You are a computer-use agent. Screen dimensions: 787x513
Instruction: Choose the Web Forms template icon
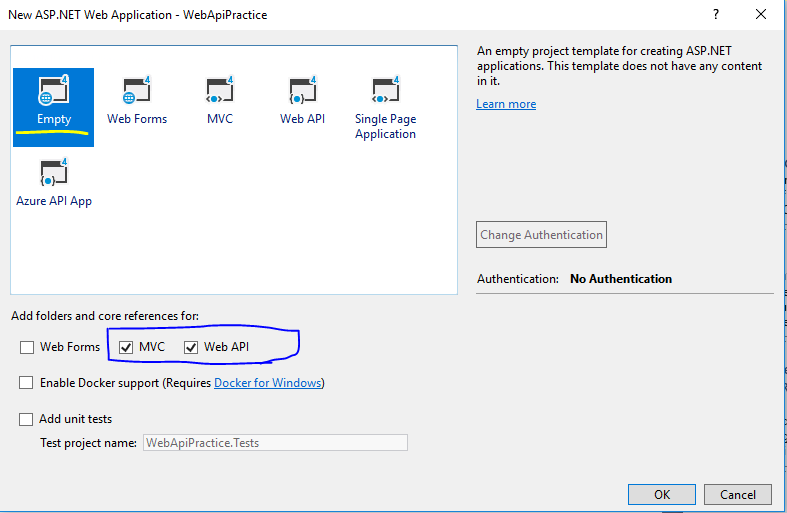137,90
